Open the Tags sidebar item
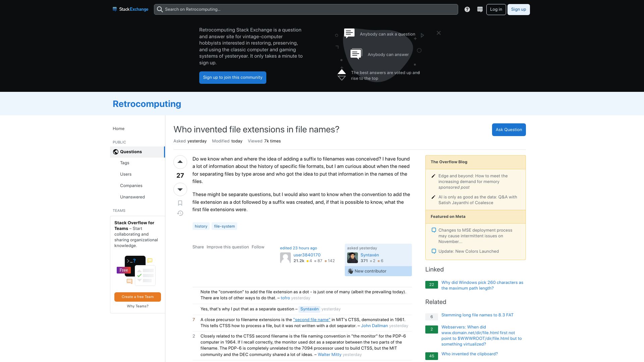The height and width of the screenshot is (362, 644). tap(125, 163)
